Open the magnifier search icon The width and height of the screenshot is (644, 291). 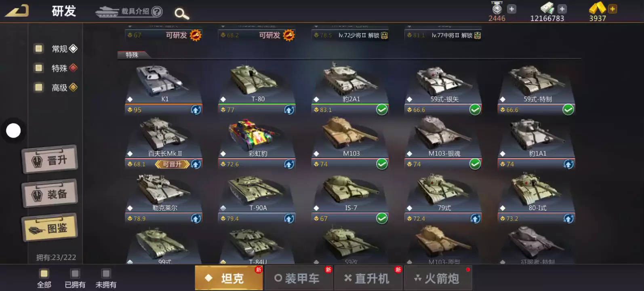click(x=181, y=14)
